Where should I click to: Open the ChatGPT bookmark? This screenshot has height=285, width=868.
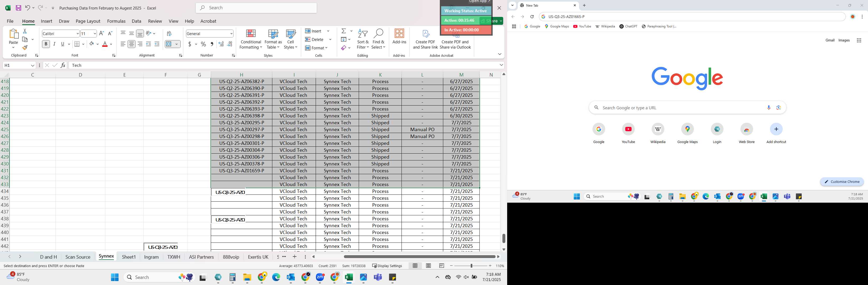pos(628,26)
